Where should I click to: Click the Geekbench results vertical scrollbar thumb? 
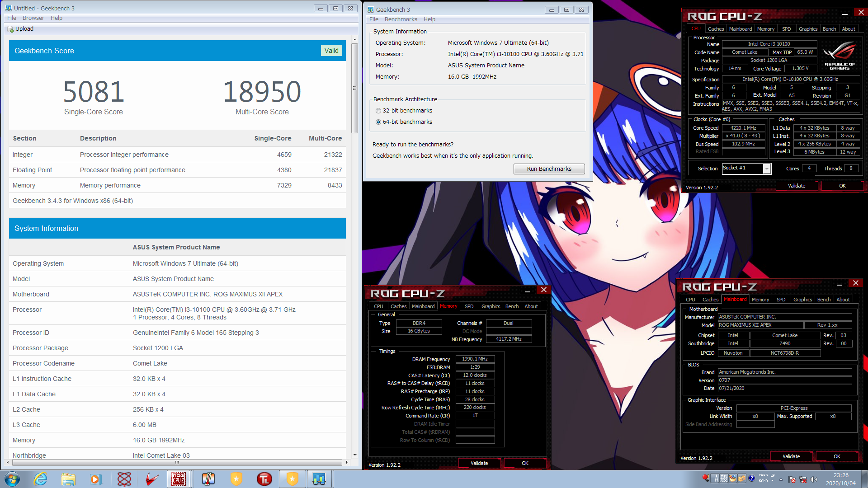355,88
